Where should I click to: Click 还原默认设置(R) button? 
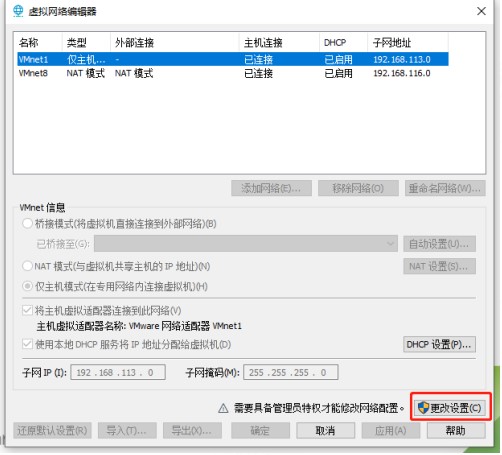[x=52, y=430]
